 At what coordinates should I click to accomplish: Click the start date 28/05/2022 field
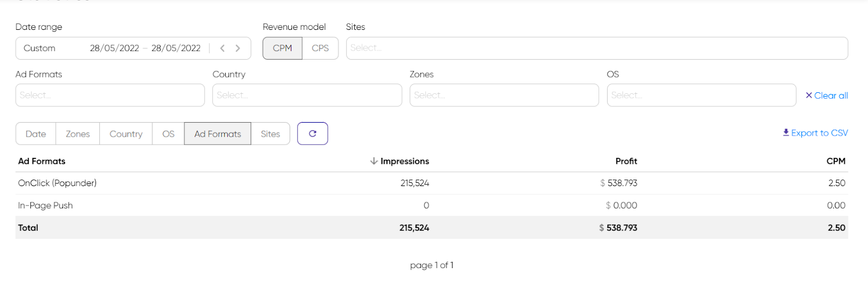pos(114,48)
